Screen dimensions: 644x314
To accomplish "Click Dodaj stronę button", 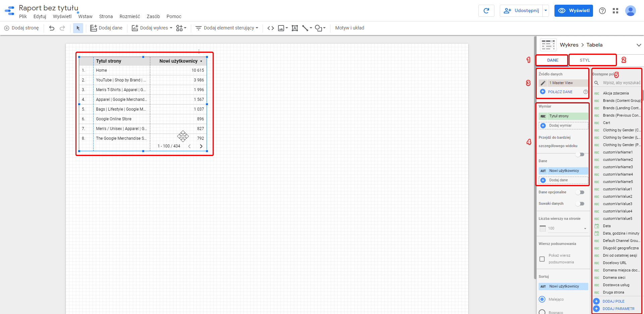I will coord(21,28).
